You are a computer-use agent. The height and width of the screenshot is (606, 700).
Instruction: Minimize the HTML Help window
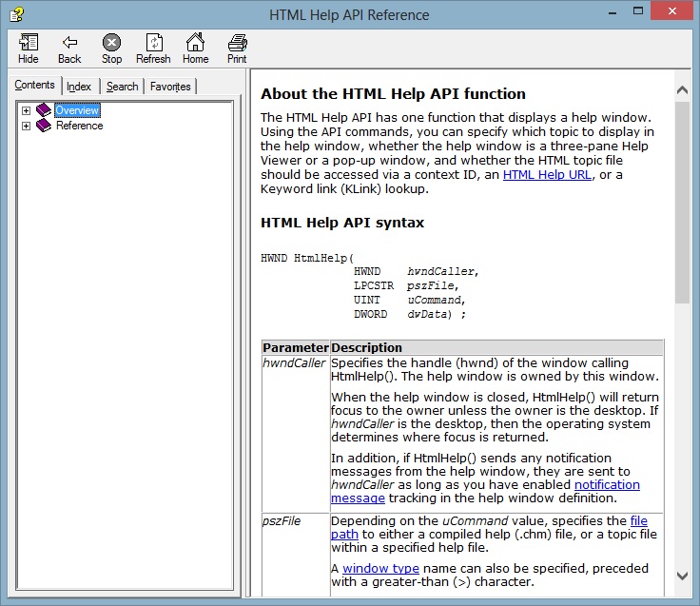pos(612,12)
